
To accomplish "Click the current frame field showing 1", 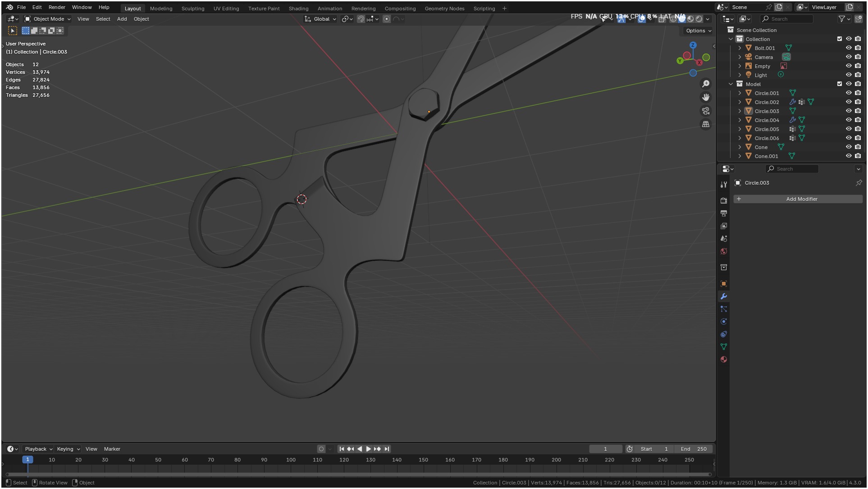I will coord(605,449).
